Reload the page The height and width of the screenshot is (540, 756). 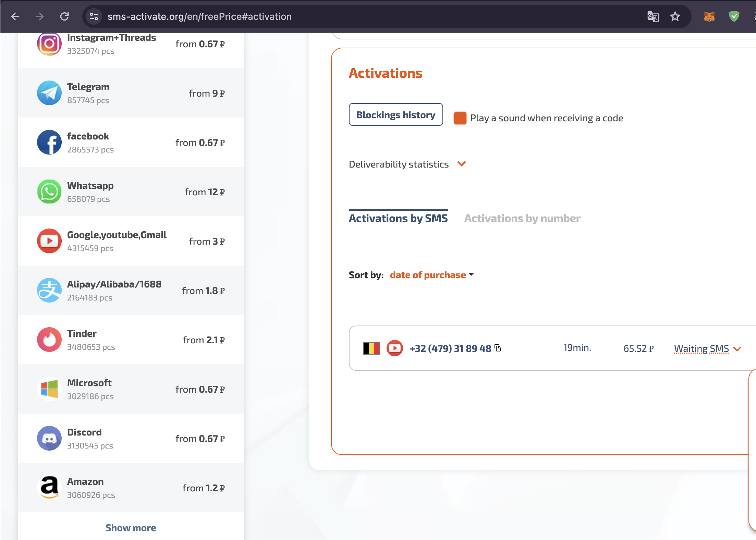click(64, 16)
